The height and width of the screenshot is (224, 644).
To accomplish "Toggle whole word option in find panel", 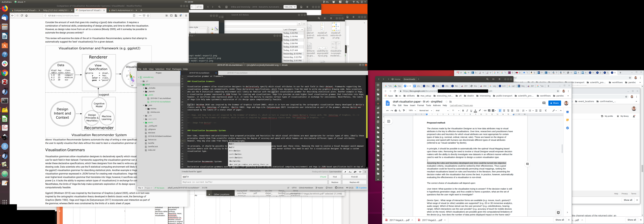I will (360, 172).
